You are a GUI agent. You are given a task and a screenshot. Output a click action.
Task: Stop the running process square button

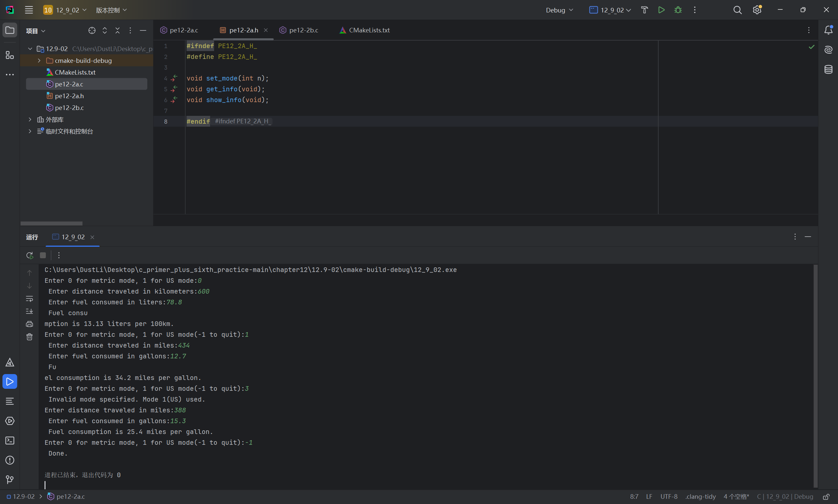pyautogui.click(x=43, y=255)
